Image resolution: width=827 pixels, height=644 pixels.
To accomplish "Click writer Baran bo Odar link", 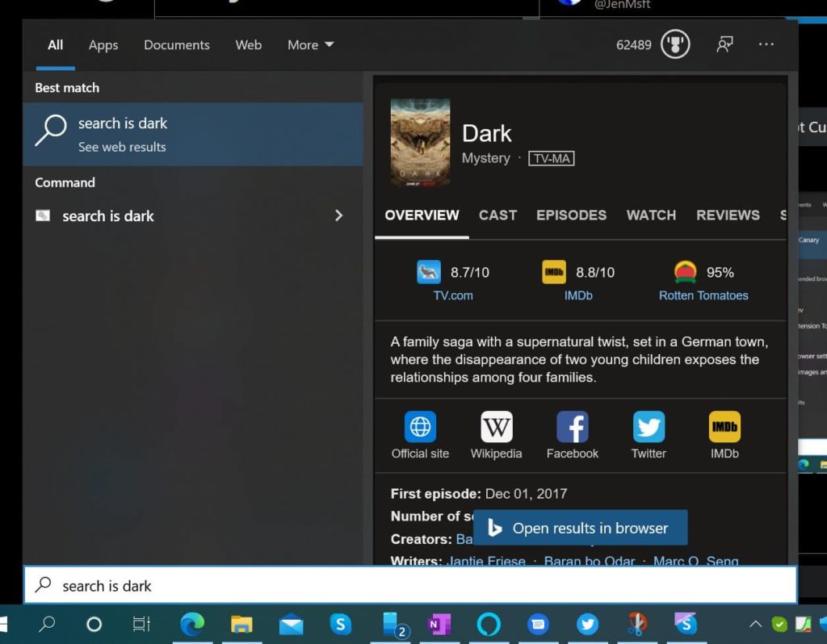I will pos(589,561).
